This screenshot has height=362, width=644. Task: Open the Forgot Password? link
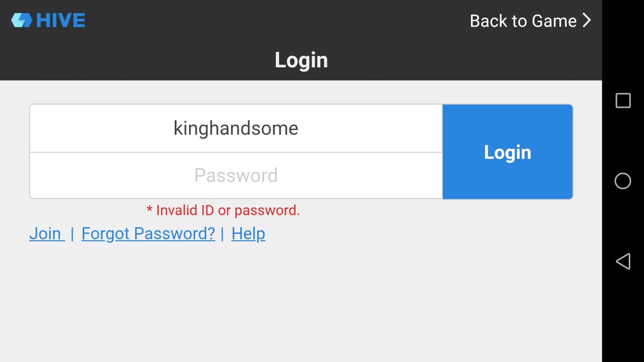148,234
